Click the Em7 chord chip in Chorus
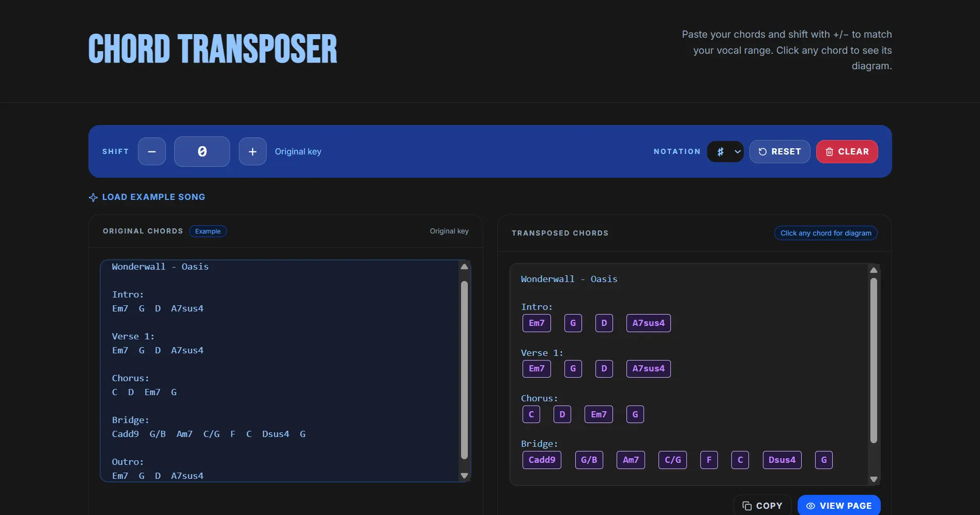The height and width of the screenshot is (515, 980). tap(599, 414)
